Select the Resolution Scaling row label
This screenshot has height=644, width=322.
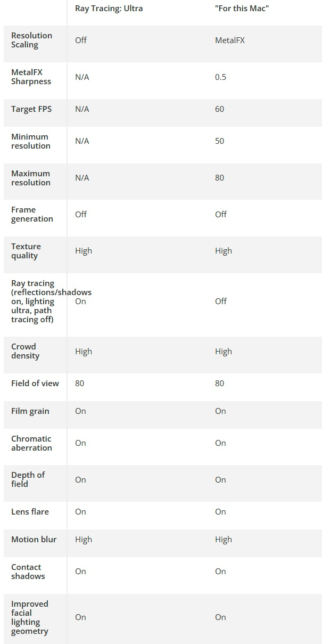32,40
